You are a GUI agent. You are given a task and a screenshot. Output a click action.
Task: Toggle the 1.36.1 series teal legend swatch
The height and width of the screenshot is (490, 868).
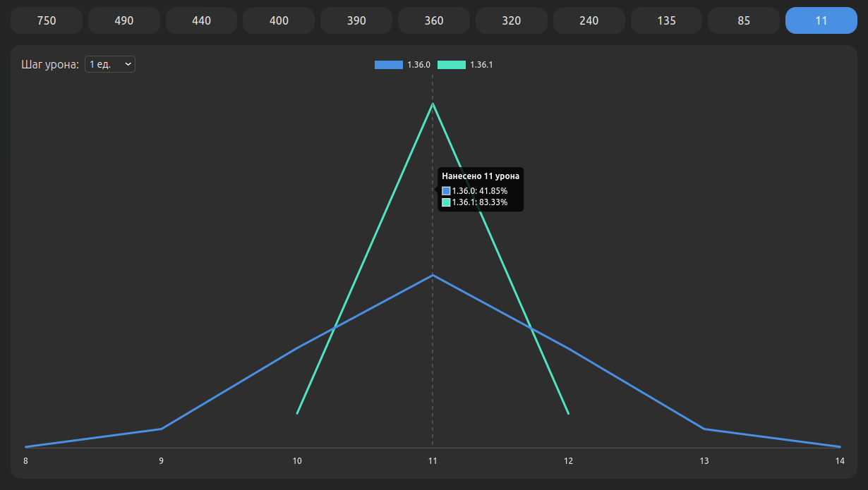pos(452,65)
